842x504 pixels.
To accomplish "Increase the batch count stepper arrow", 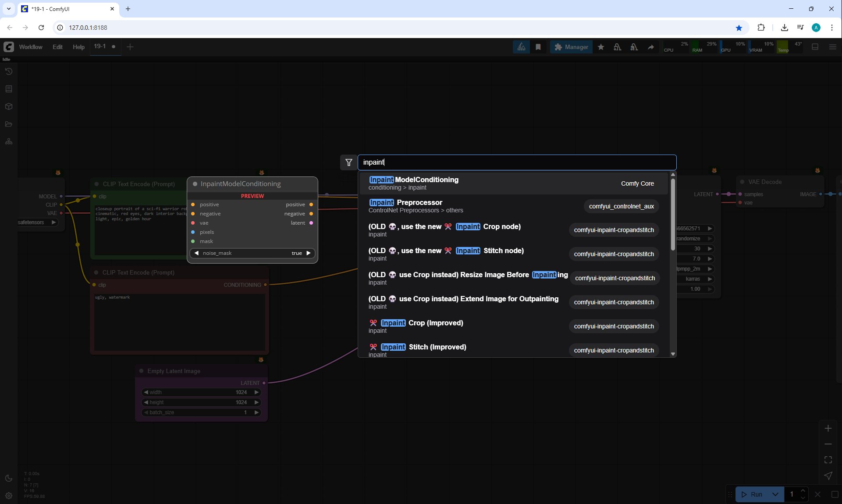I will coord(803,491).
